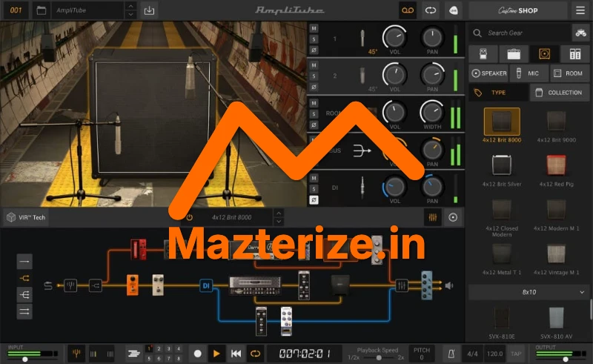Solo the DI channel

coord(314,189)
